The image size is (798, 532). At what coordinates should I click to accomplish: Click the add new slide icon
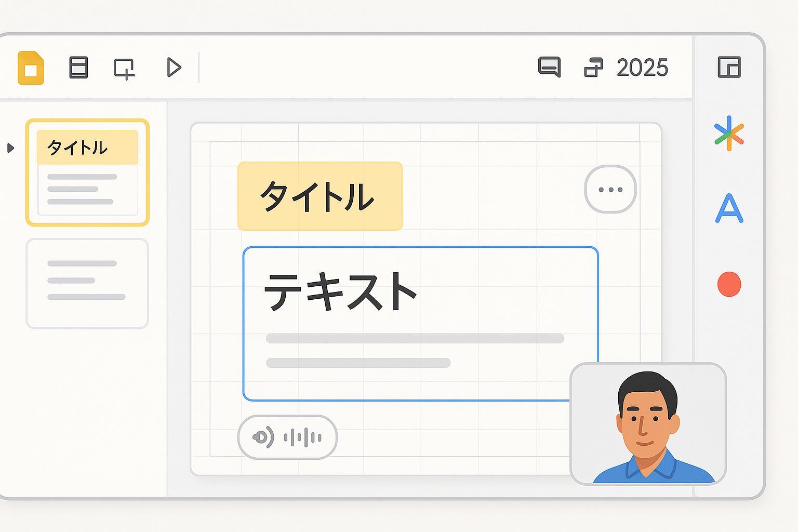(124, 69)
